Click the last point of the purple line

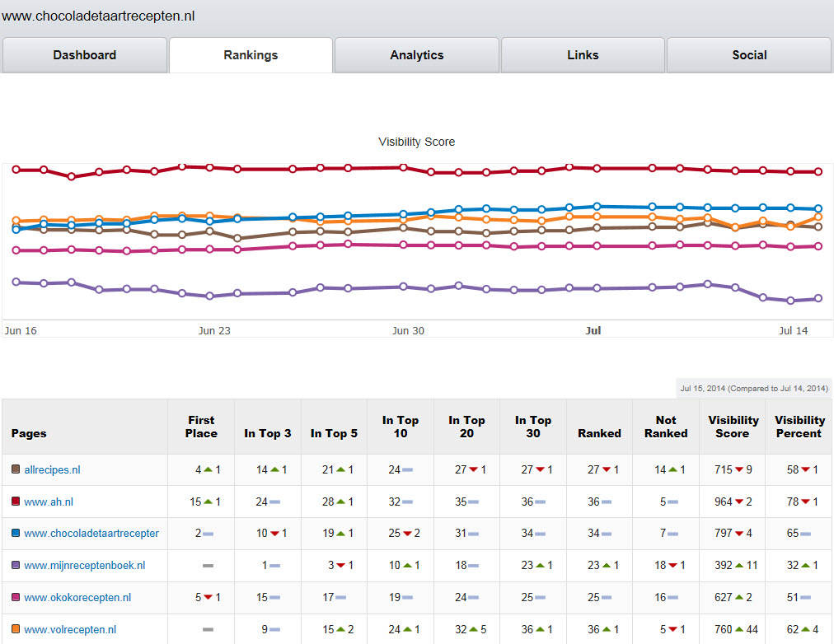[818, 299]
